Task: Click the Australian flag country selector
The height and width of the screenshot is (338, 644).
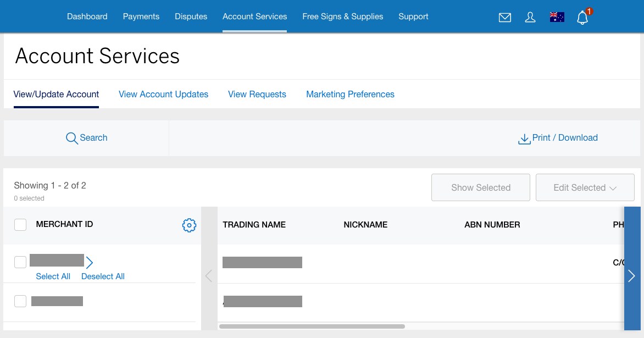Action: click(557, 17)
